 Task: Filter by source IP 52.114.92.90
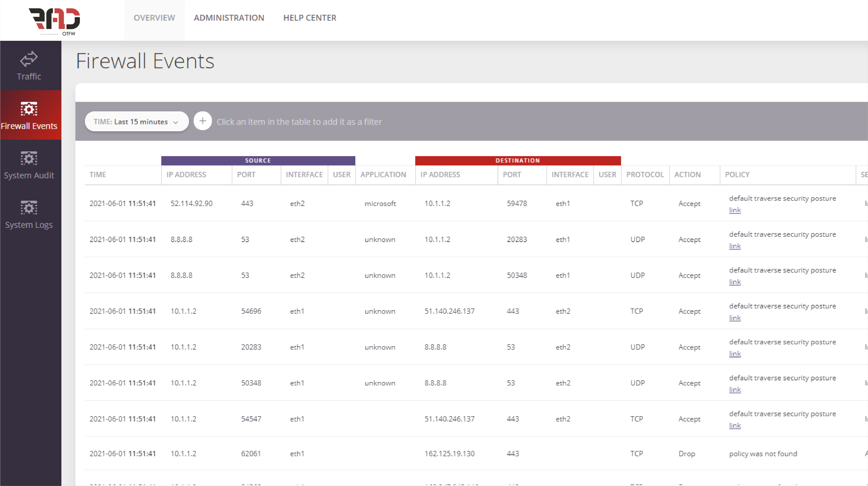point(191,203)
